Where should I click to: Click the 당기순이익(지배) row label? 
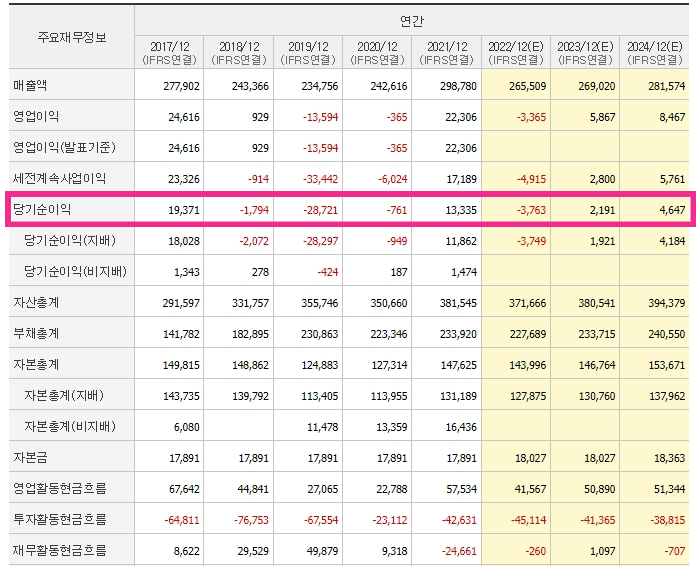(x=70, y=240)
